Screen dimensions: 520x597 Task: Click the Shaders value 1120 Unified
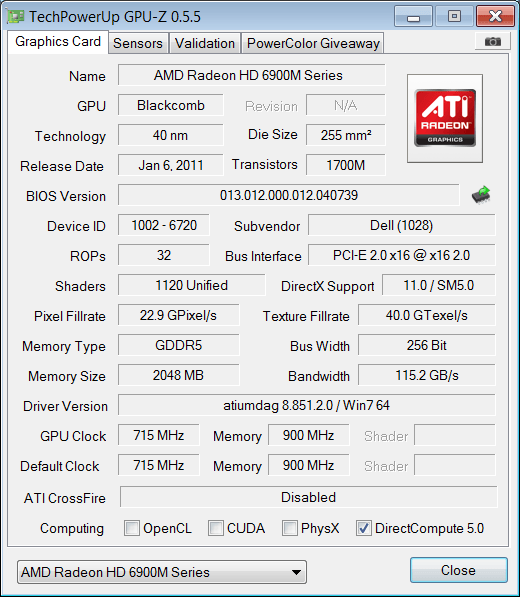tap(191, 285)
